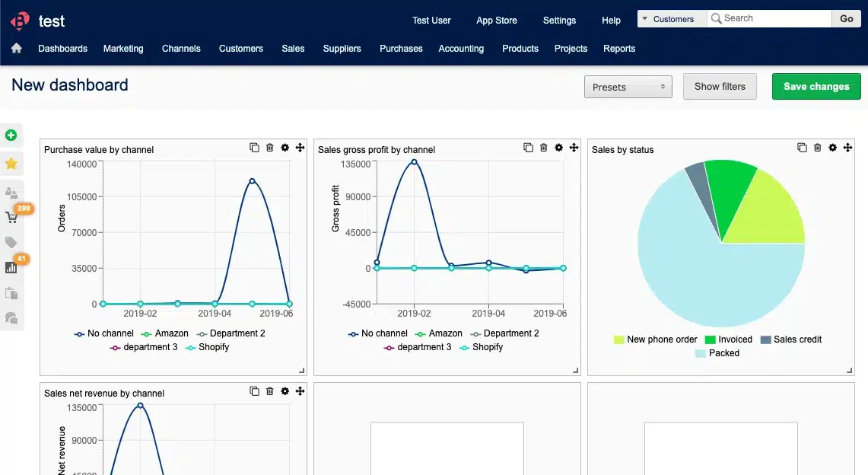Image resolution: width=868 pixels, height=475 pixels.
Task: Click move handle of Sales gross profit widget
Action: coord(574,148)
